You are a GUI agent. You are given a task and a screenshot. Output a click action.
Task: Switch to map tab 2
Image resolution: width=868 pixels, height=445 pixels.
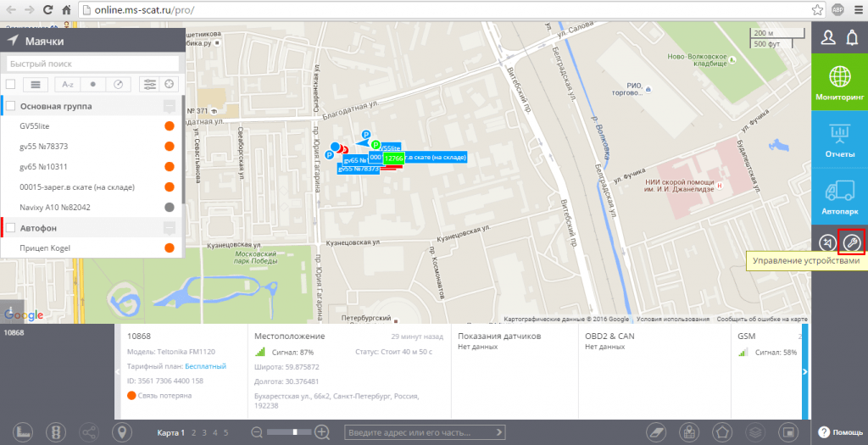[194, 433]
